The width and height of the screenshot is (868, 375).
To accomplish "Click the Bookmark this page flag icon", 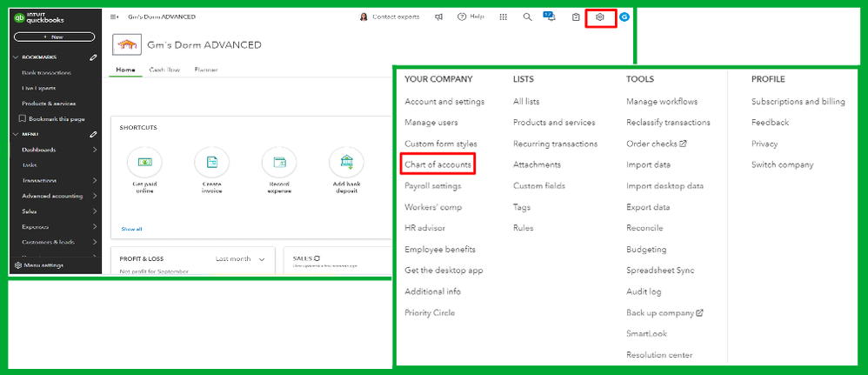I will tap(22, 118).
